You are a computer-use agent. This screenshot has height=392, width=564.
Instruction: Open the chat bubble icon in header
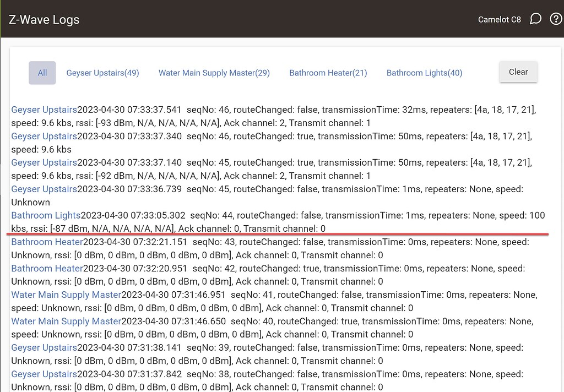pos(535,19)
